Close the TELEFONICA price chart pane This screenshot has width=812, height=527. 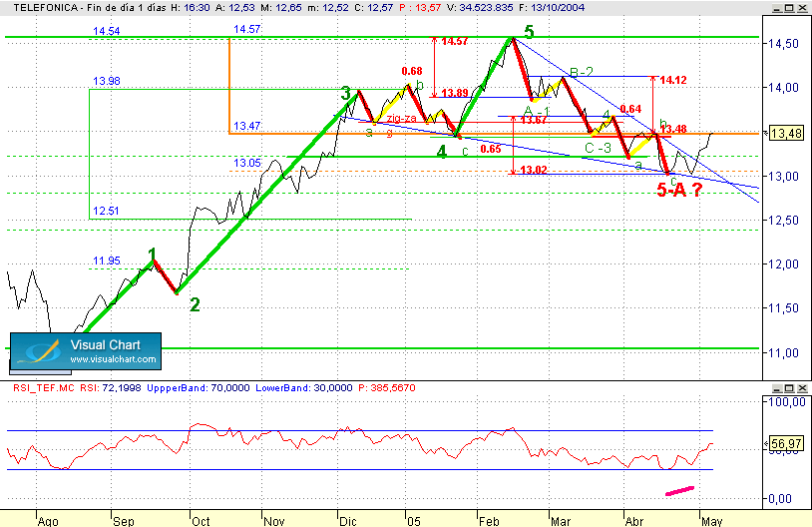pos(802,8)
